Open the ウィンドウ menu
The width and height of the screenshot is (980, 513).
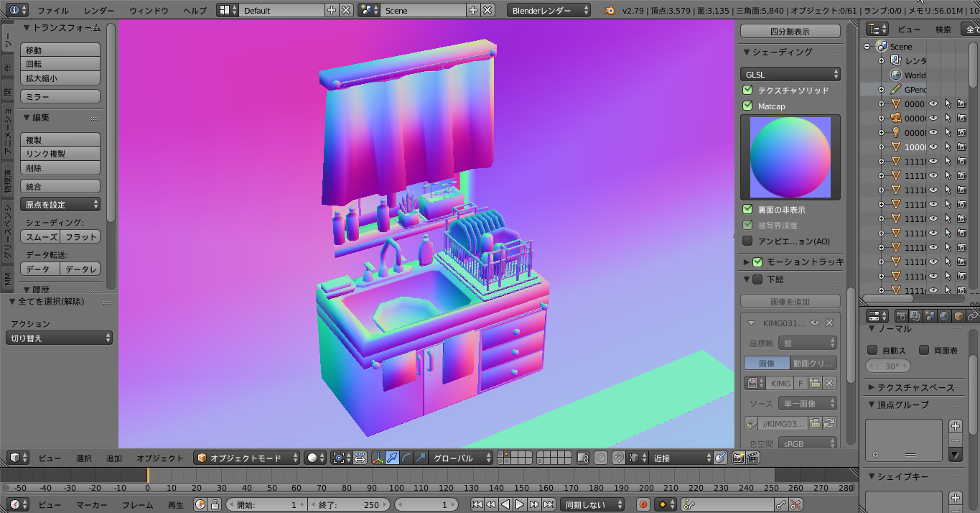tap(149, 10)
